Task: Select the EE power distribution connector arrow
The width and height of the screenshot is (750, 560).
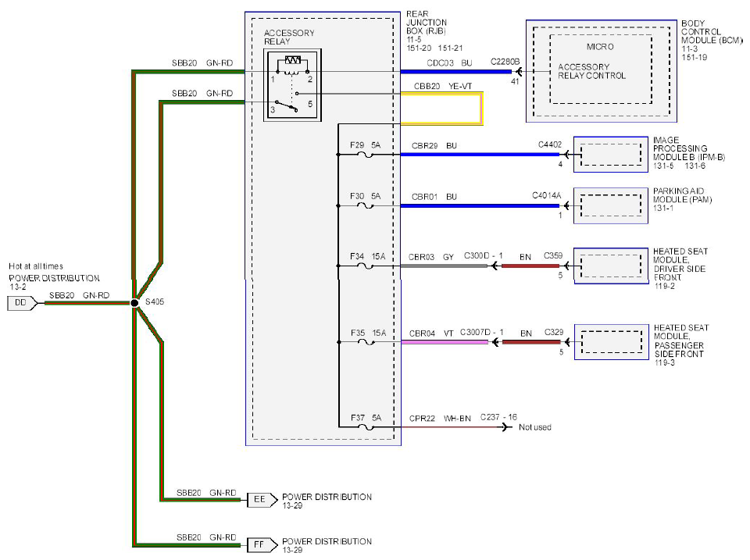Action: 262,500
